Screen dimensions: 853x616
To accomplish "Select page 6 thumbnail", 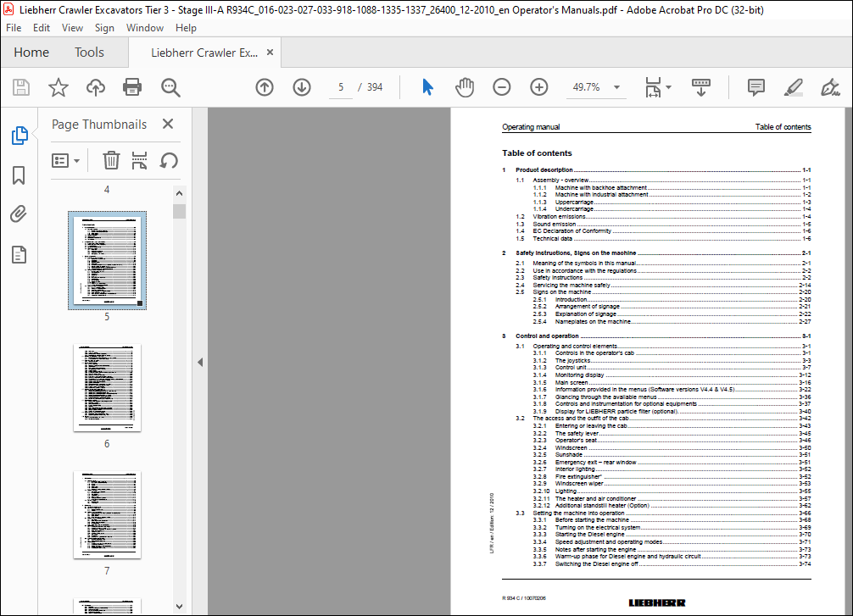I will pos(107,388).
